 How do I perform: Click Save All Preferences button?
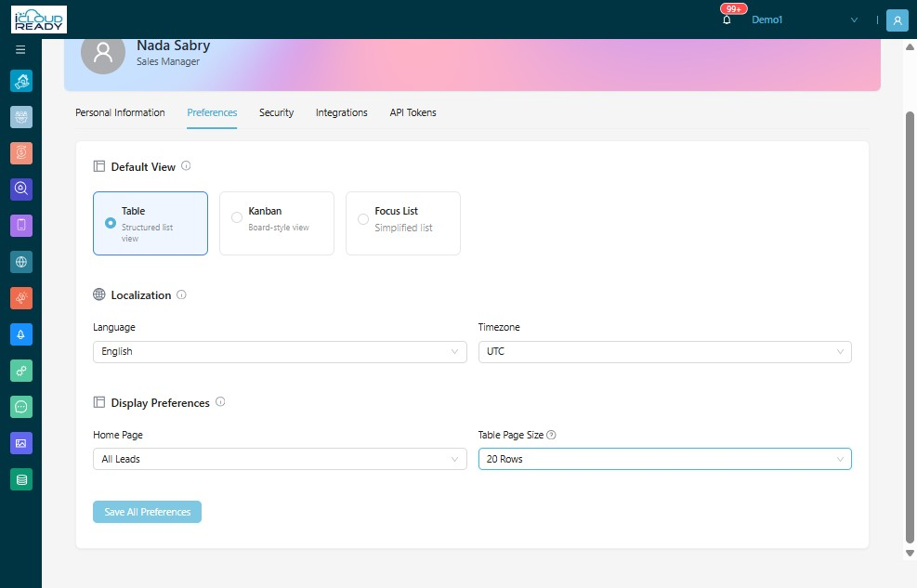[148, 512]
